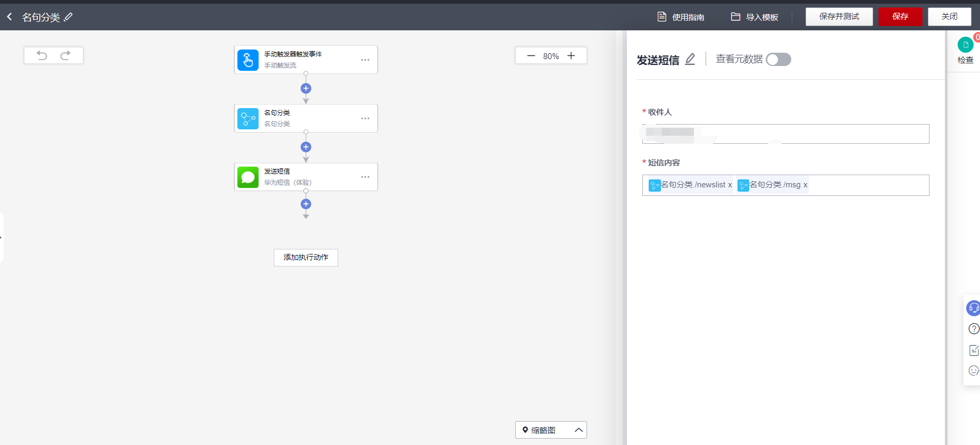This screenshot has width=980, height=445.
Task: Remove the 名句分类./msg tag
Action: [805, 185]
